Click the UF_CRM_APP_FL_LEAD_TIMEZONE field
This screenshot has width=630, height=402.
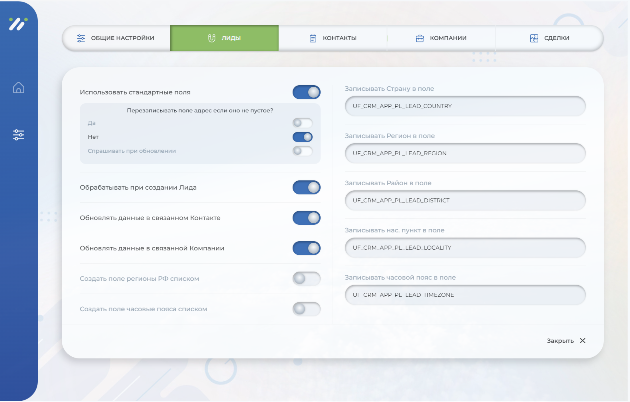pyautogui.click(x=461, y=294)
